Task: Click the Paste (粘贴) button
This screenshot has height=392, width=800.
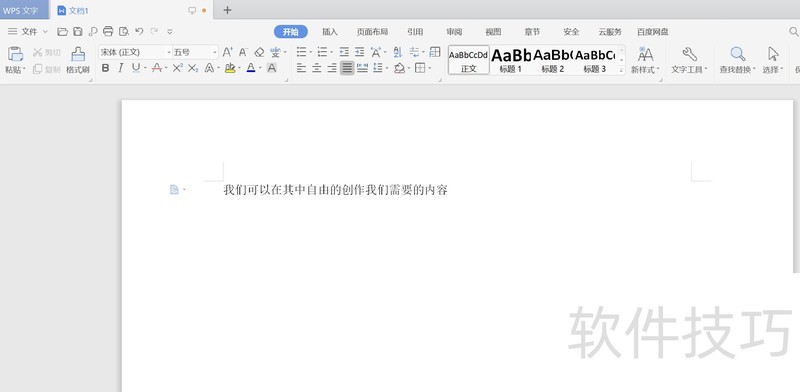Action: [15, 60]
